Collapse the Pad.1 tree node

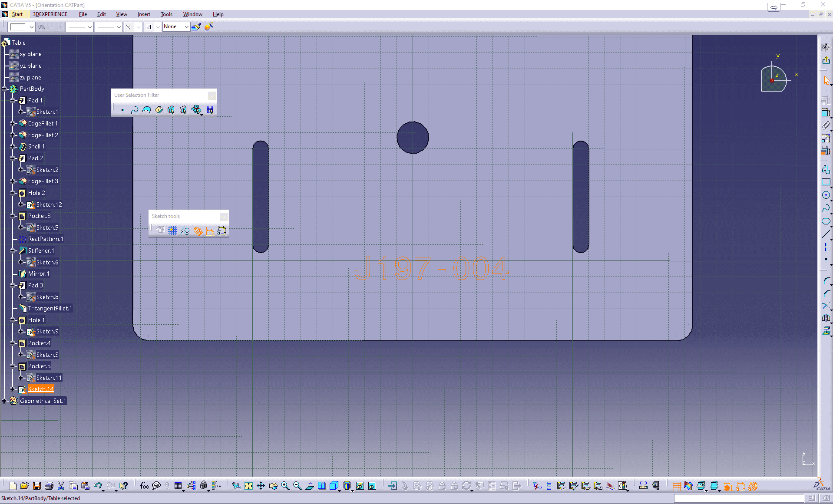(13, 100)
